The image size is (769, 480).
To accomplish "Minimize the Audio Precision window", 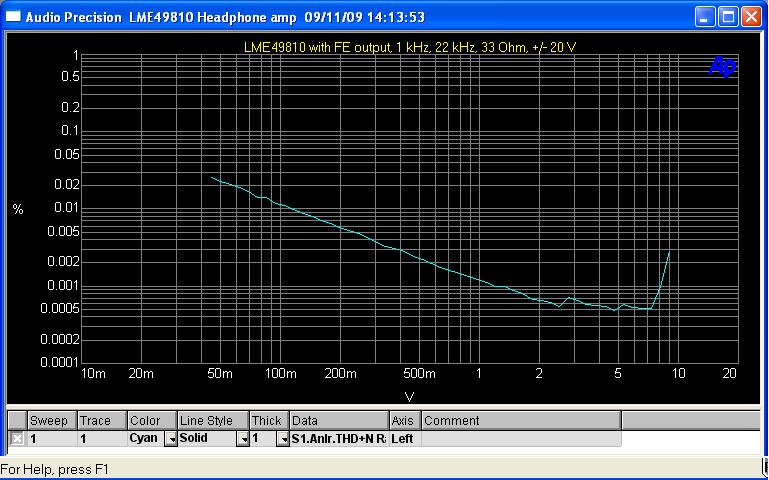I will click(705, 18).
